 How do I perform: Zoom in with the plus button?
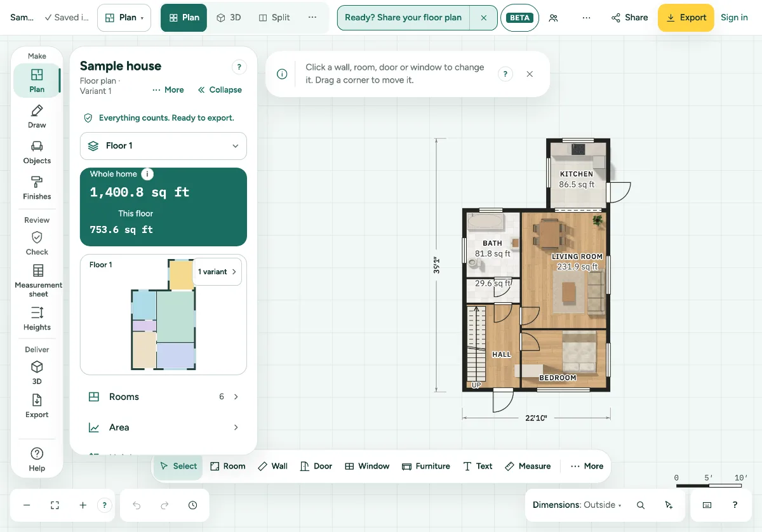pyautogui.click(x=83, y=505)
